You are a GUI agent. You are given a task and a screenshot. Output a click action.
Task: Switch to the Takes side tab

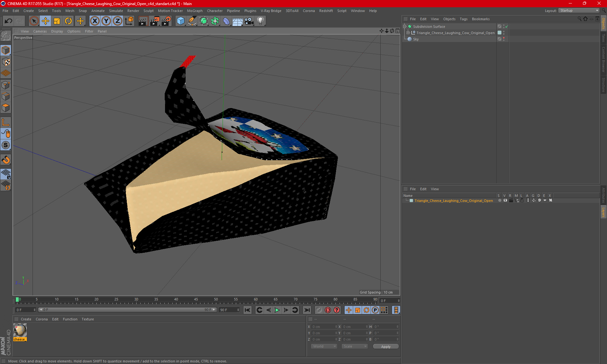(x=603, y=38)
